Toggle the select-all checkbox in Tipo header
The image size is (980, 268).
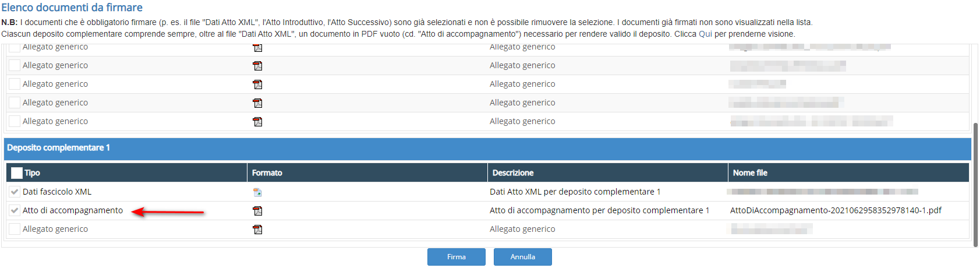(x=17, y=173)
